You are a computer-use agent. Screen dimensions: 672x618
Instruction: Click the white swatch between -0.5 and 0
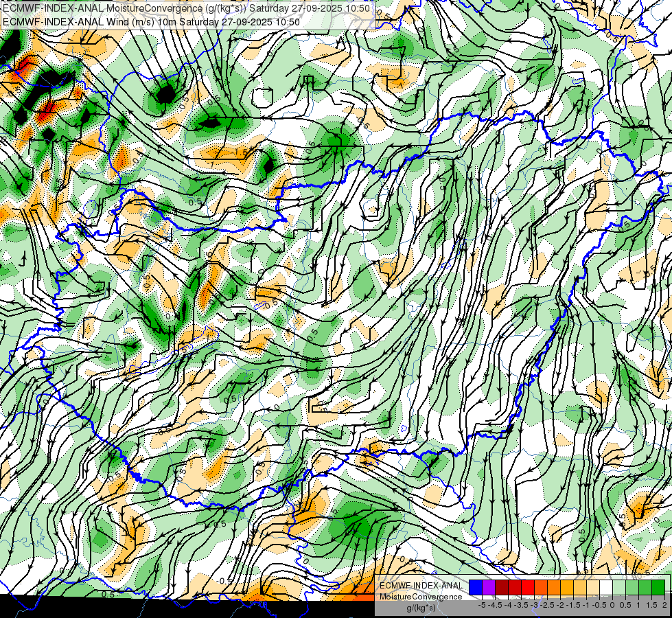(606, 587)
